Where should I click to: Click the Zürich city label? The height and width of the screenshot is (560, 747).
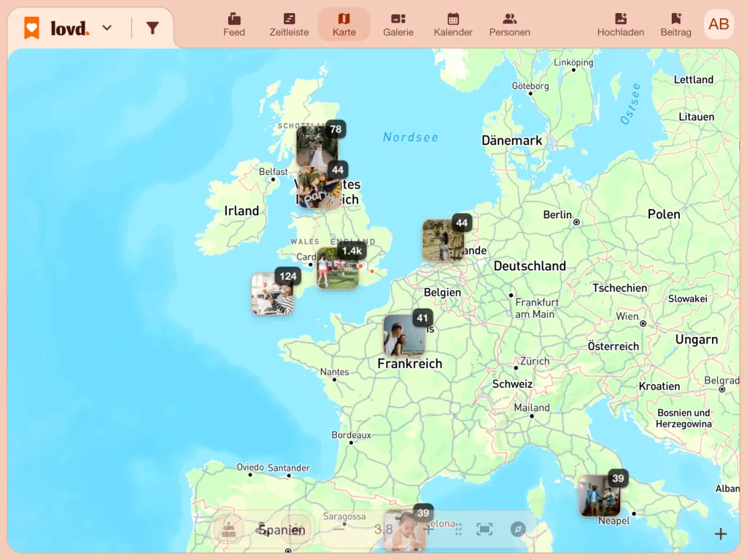click(535, 361)
